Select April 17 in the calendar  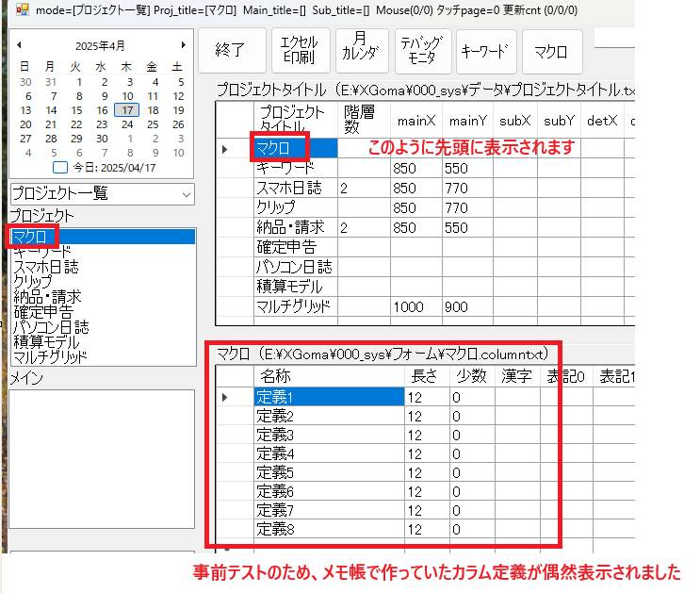coord(126,110)
